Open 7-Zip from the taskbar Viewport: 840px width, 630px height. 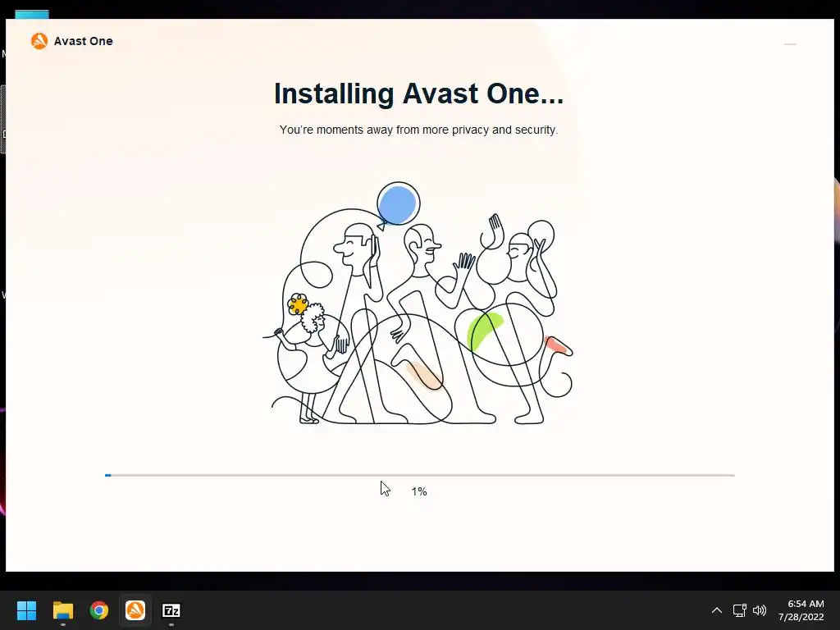pos(171,610)
